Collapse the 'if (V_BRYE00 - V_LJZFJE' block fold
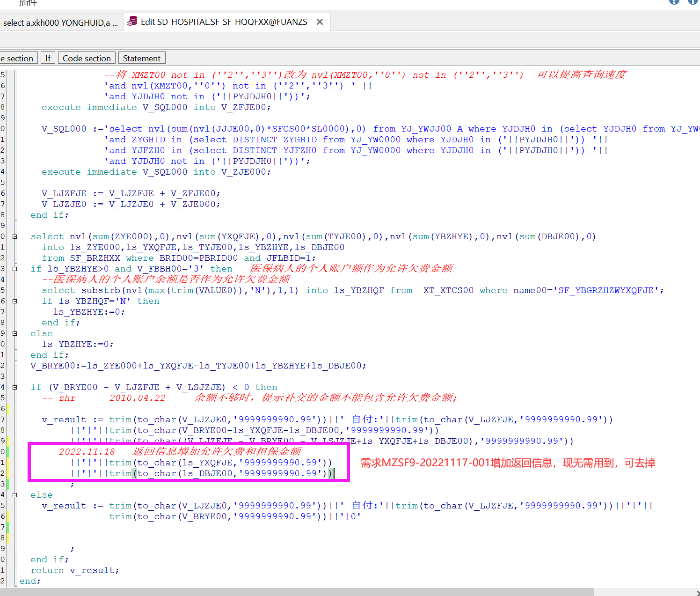Image resolution: width=700 pixels, height=596 pixels. pos(15,387)
